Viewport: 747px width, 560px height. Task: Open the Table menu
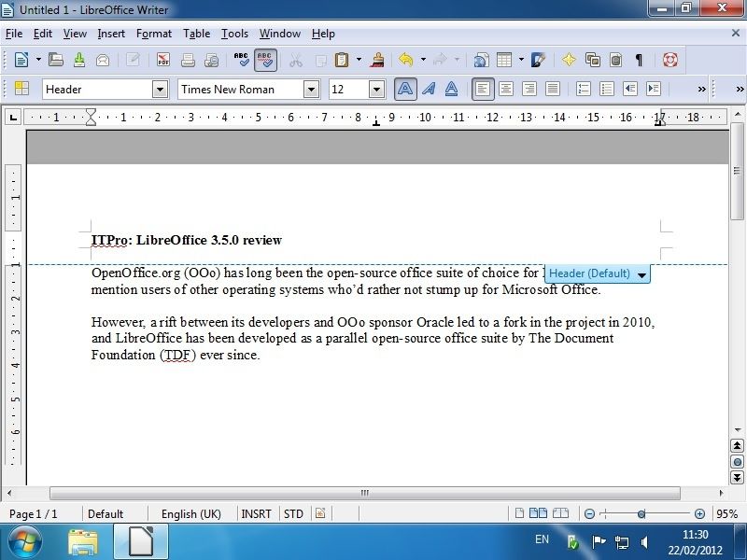[196, 34]
